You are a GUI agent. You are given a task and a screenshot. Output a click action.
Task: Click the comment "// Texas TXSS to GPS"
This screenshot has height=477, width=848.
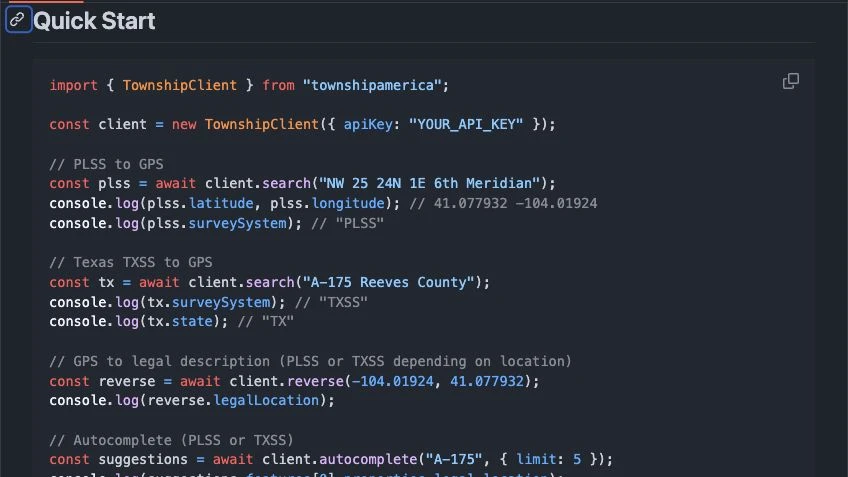(130, 262)
